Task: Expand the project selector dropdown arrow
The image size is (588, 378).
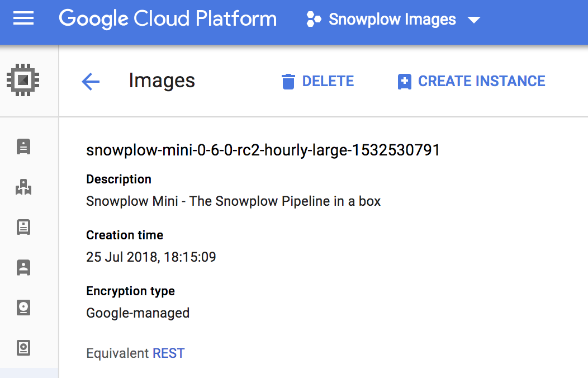Action: (x=473, y=20)
